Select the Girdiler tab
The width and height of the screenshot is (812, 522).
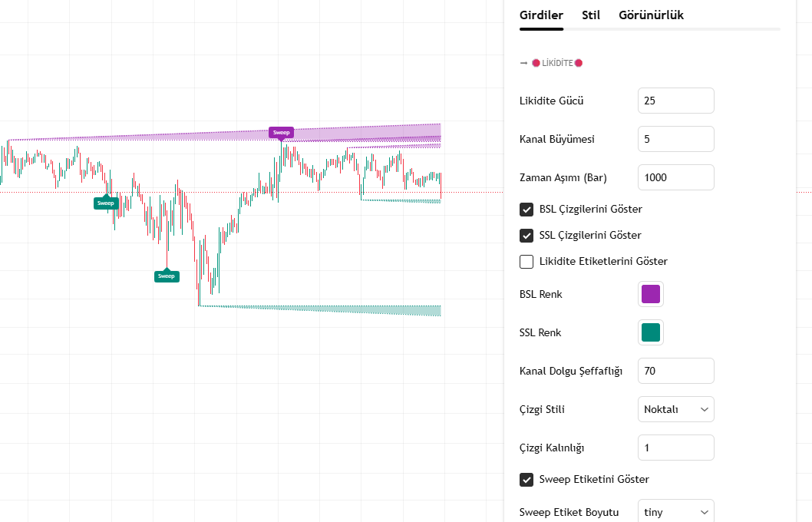coord(541,15)
